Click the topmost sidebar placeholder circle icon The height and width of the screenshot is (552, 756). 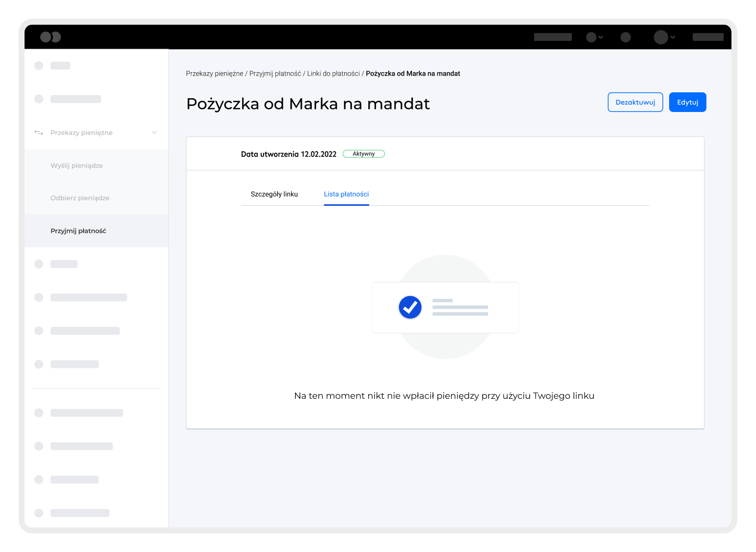coord(39,66)
